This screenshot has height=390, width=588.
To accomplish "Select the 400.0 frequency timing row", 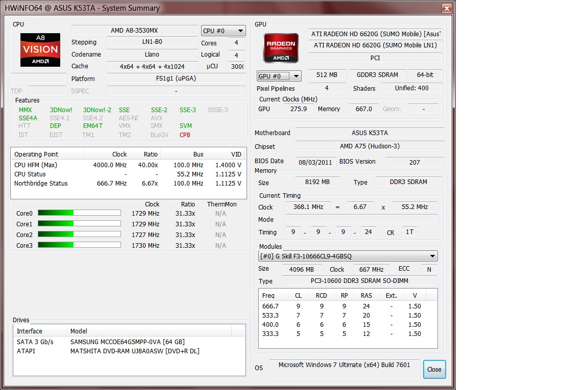I will click(x=348, y=324).
